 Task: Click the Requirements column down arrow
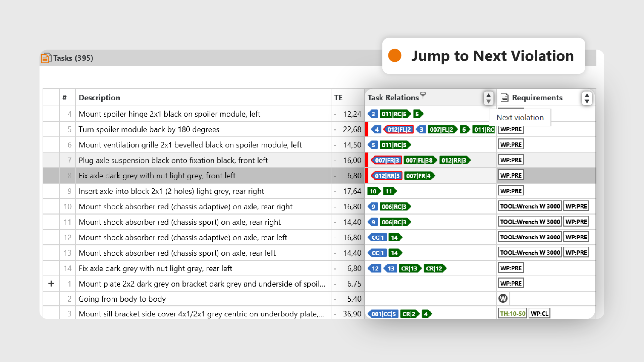(587, 101)
